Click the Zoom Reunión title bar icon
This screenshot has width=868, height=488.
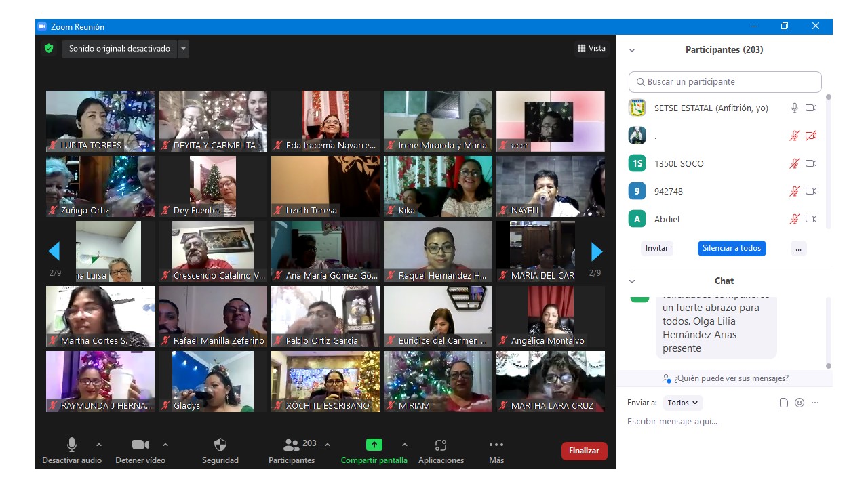42,26
